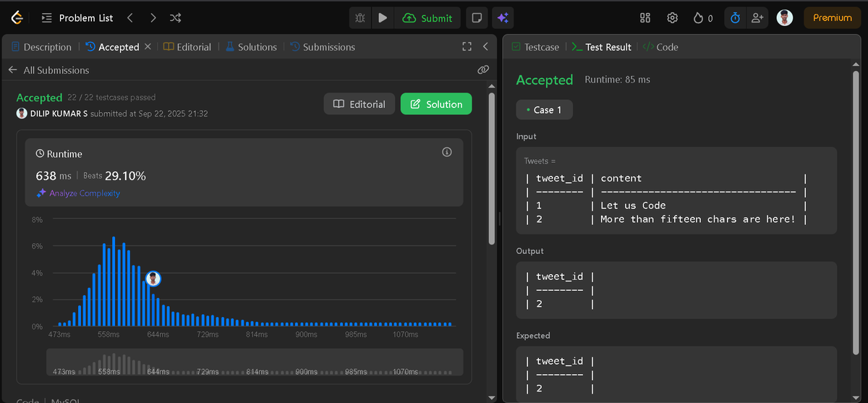Go back to All Submissions
Viewport: 868px width, 403px height.
48,70
